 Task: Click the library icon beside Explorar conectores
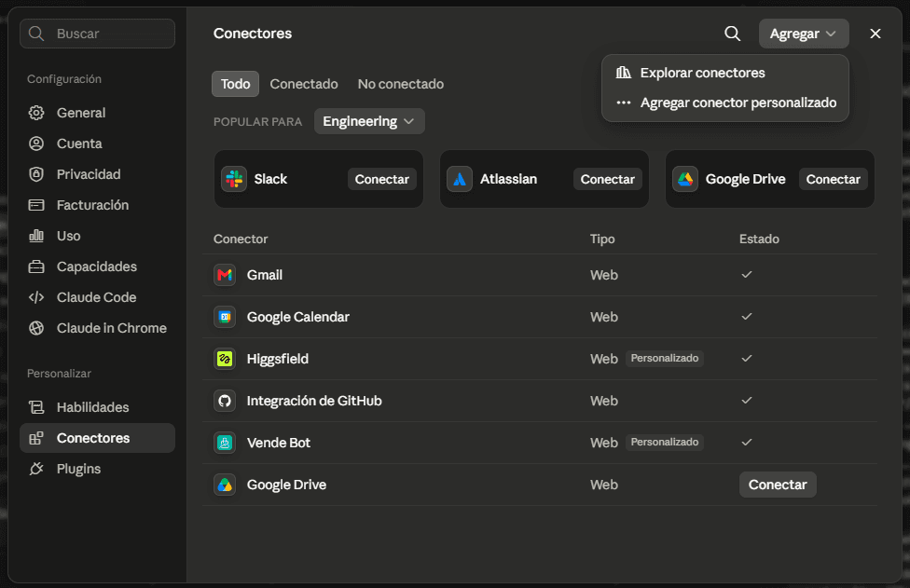(624, 73)
